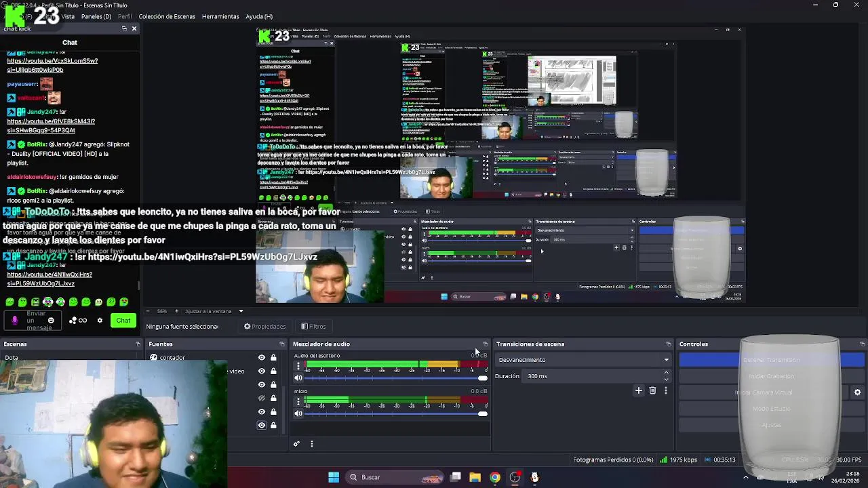Screen dimensions: 868x488
Task: Increase transition Duración with up arrow
Action: 666,373
